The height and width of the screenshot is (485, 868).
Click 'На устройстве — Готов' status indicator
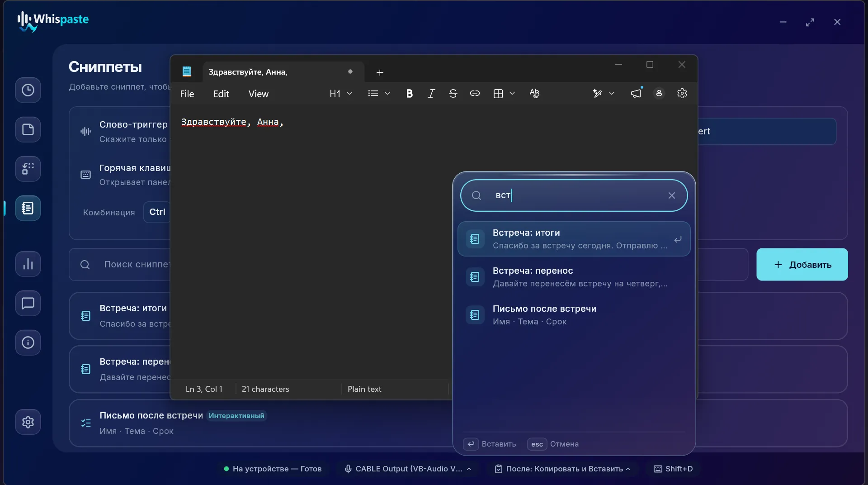273,469
